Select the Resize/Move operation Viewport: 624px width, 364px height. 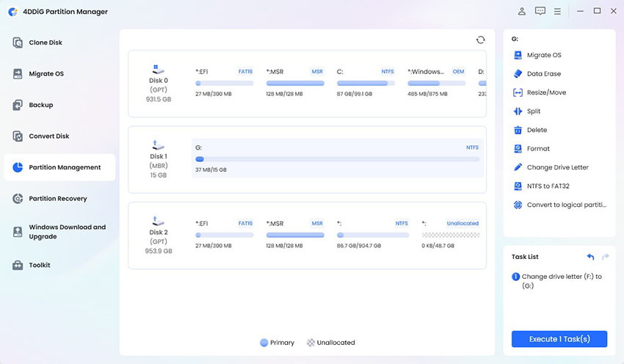pyautogui.click(x=546, y=93)
